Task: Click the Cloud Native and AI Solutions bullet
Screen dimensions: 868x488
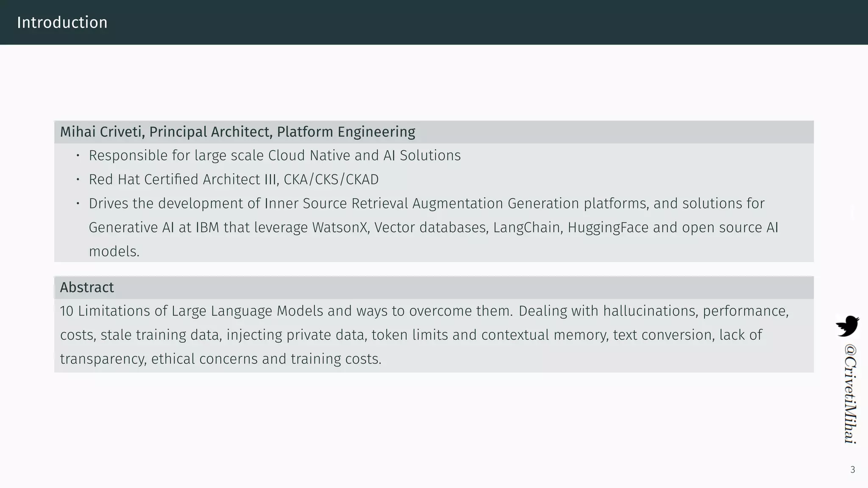Action: [275, 155]
